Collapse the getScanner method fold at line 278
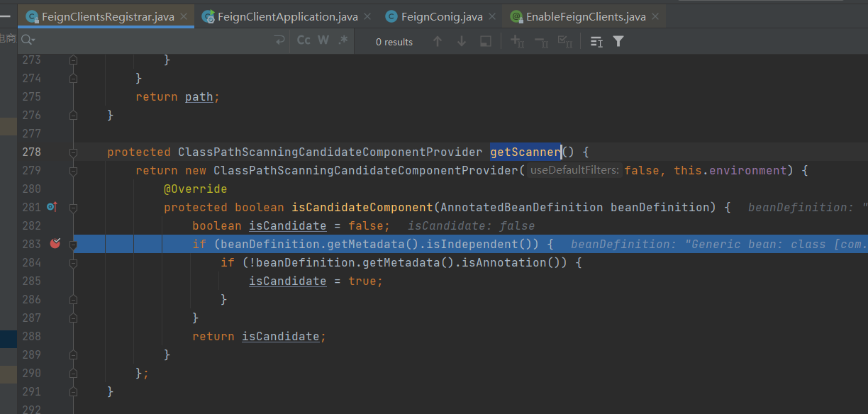Screen dimensions: 868x414 tap(73, 152)
